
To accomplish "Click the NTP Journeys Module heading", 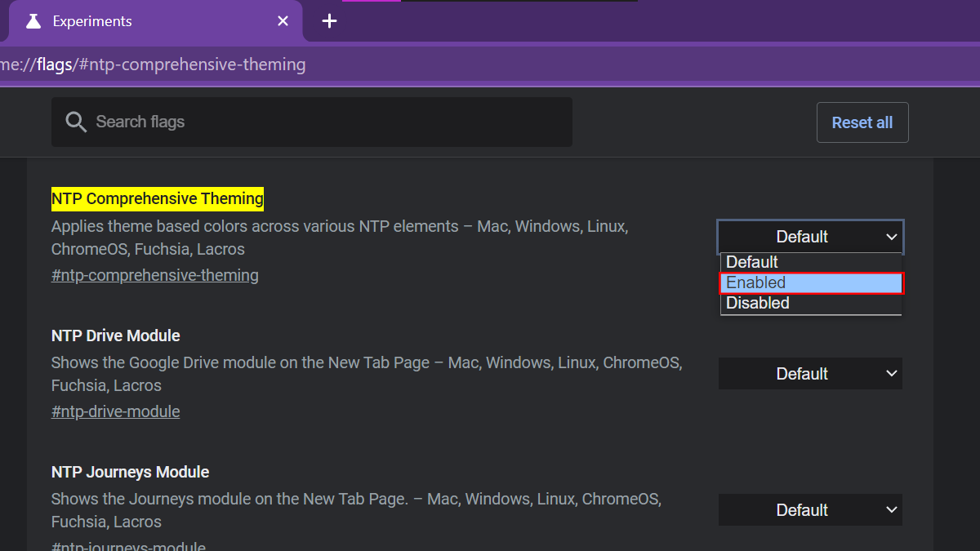I will [131, 472].
